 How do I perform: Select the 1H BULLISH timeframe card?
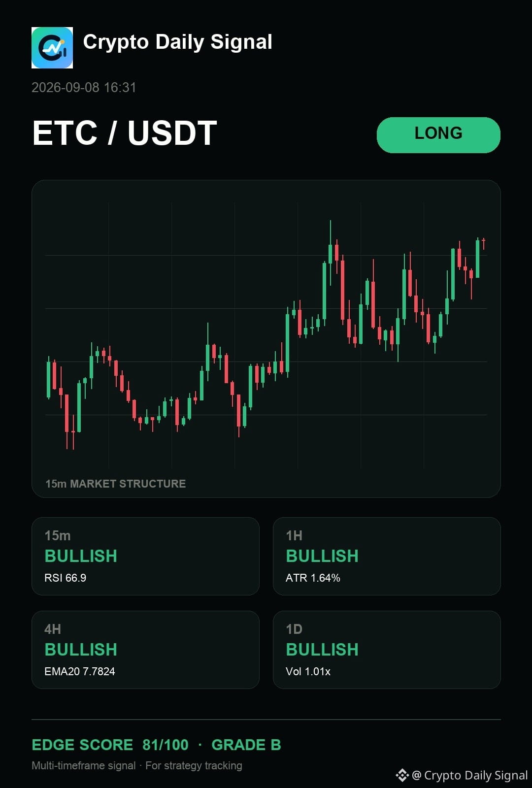(387, 556)
